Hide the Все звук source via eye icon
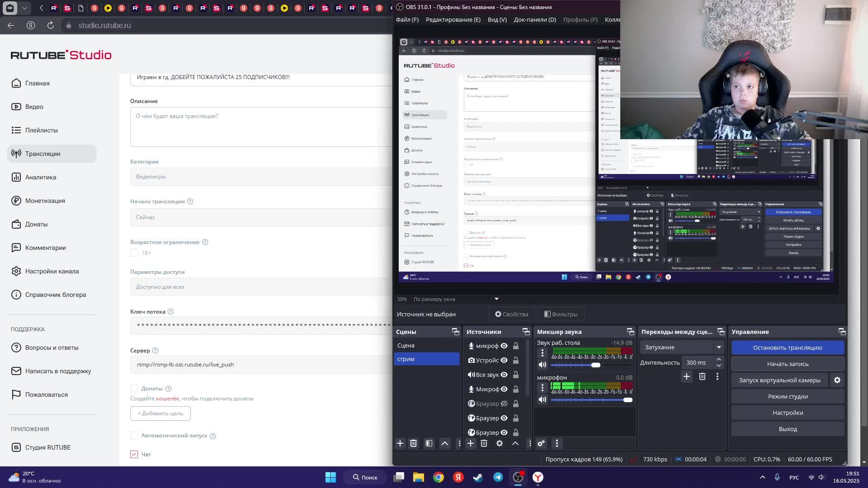Screen dimensions: 868x488 504,375
